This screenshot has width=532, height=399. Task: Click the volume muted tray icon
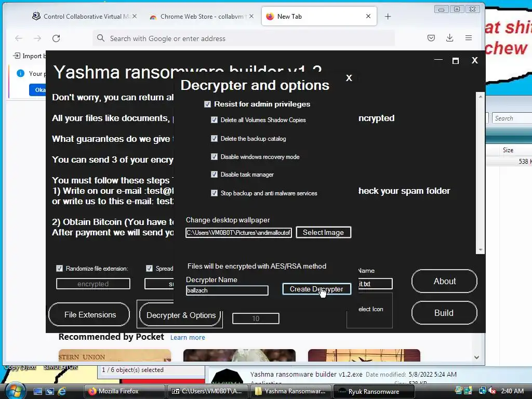click(x=493, y=391)
